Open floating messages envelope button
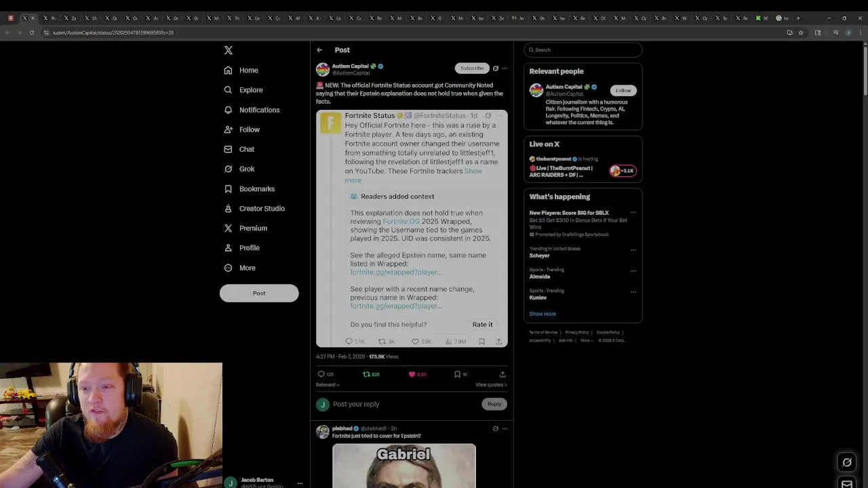The width and height of the screenshot is (868, 488). (x=847, y=483)
